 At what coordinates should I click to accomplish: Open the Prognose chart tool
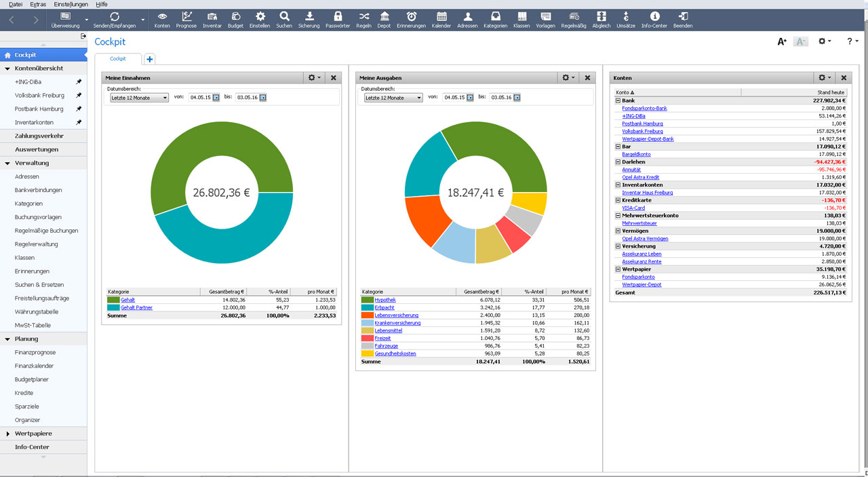pyautogui.click(x=185, y=19)
